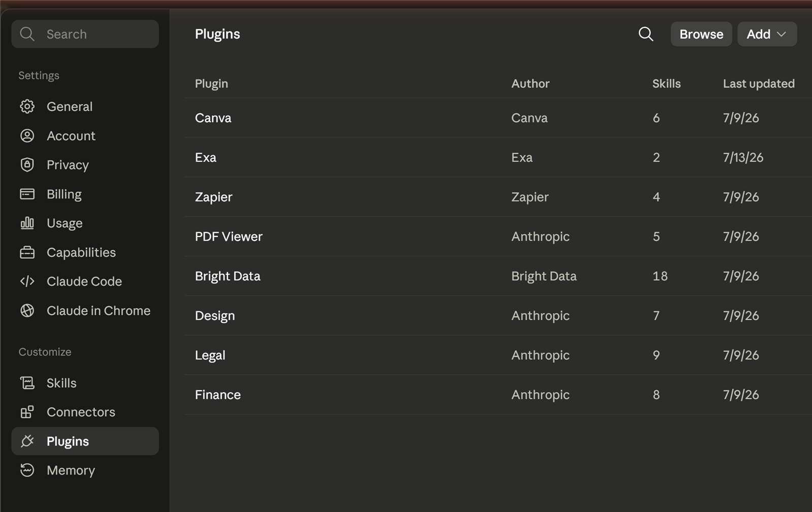
Task: Open the Memory page
Action: click(85, 470)
